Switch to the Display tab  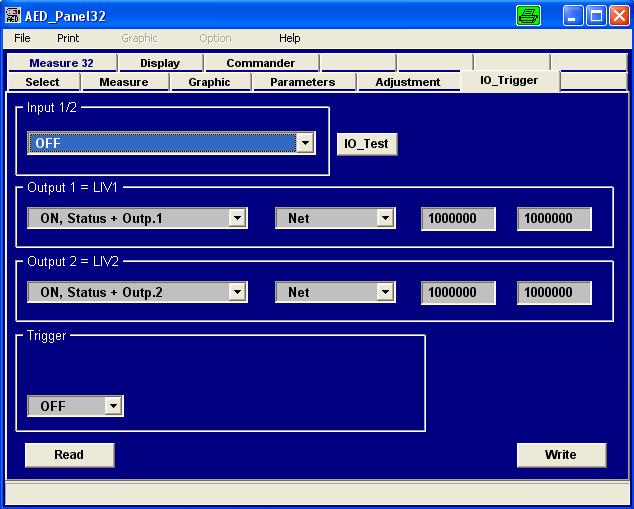coord(160,63)
